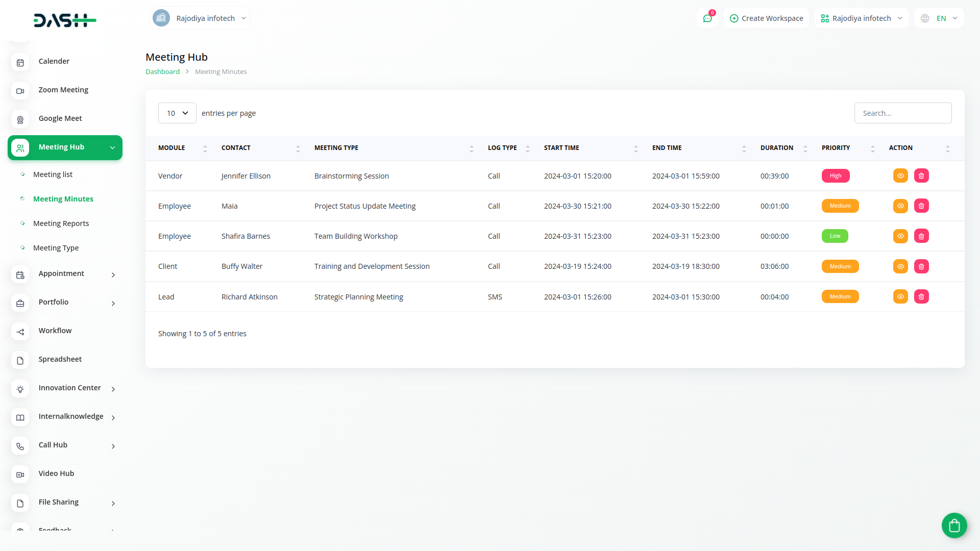Select Meeting list in sidebar submenu
Screen dimensions: 980x551
coord(53,174)
